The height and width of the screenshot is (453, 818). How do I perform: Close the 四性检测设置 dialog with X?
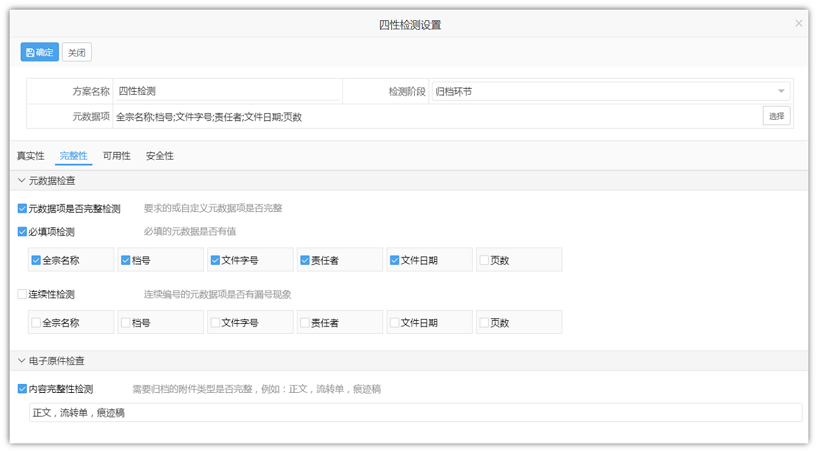[798, 23]
